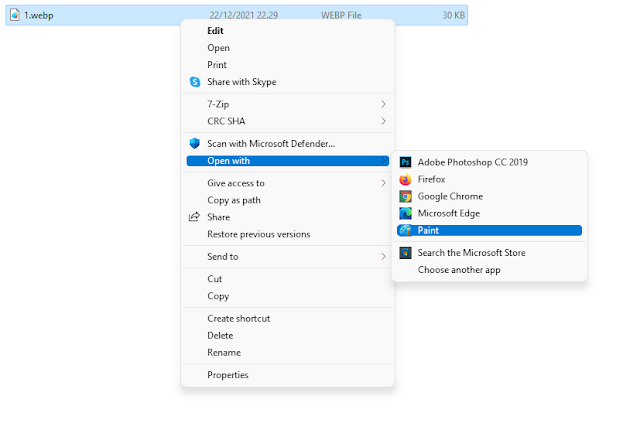
Task: Click the Google Chrome icon
Action: coord(405,196)
